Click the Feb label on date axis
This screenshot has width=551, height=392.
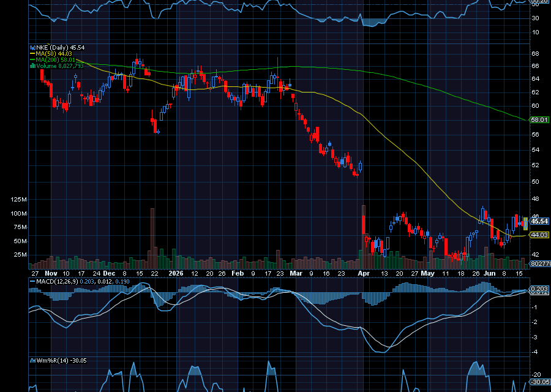coord(238,274)
